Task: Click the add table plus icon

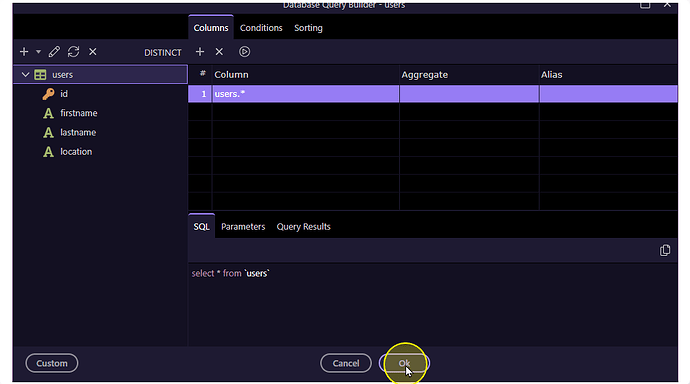Action: click(24, 52)
